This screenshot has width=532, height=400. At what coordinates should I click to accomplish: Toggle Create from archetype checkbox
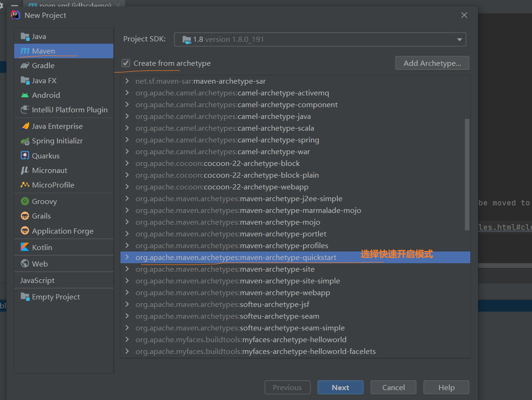126,63
